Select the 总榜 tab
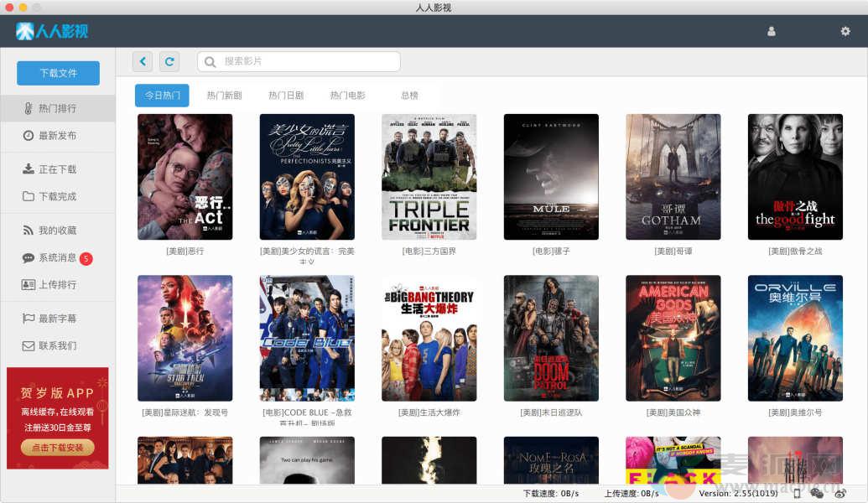The height and width of the screenshot is (503, 868). coord(409,96)
